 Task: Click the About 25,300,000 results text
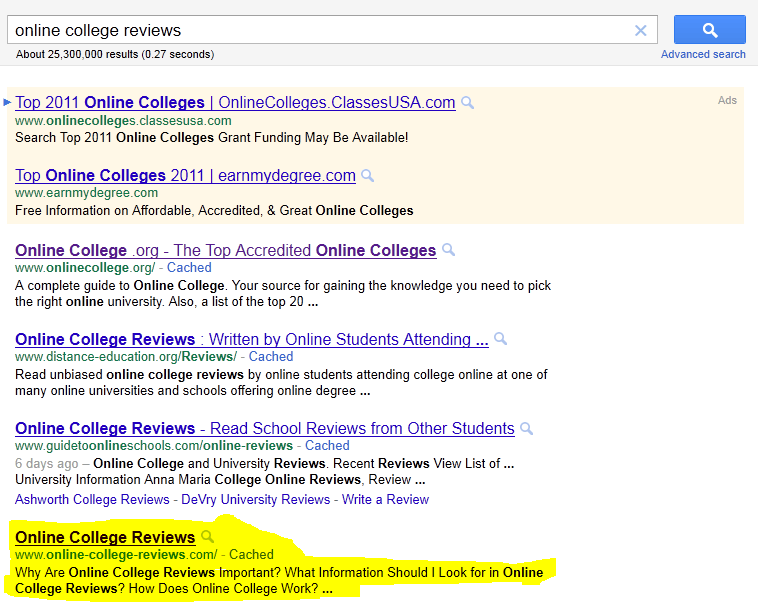coord(115,54)
